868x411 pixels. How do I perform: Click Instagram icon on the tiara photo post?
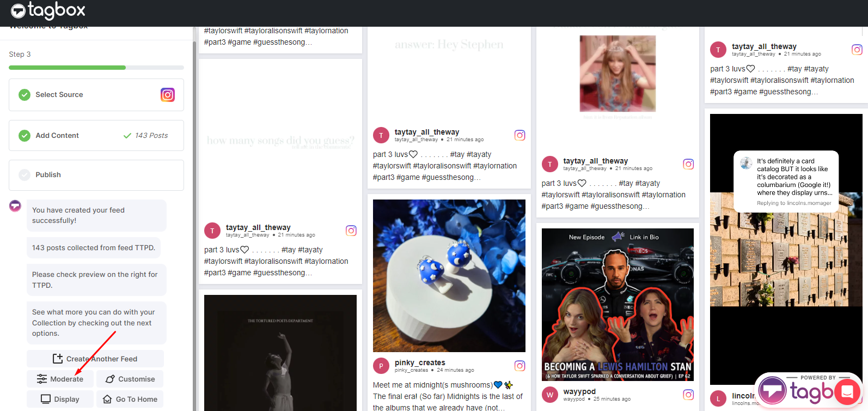[688, 164]
